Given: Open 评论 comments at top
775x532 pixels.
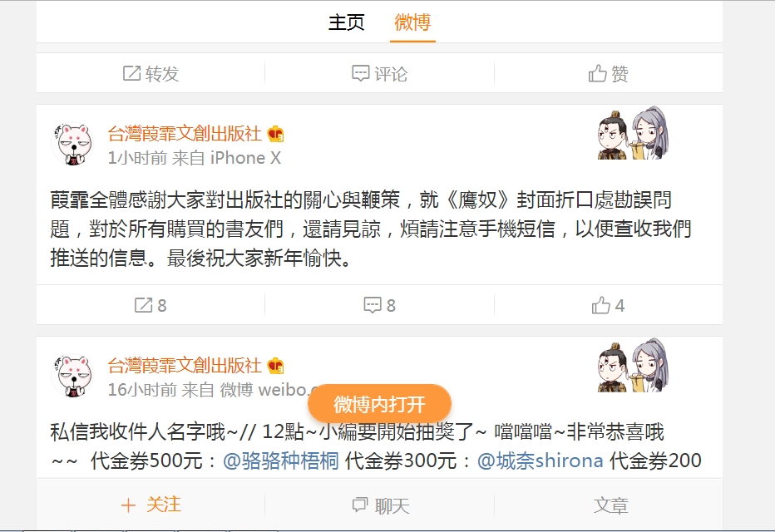Looking at the screenshot, I should 379,74.
